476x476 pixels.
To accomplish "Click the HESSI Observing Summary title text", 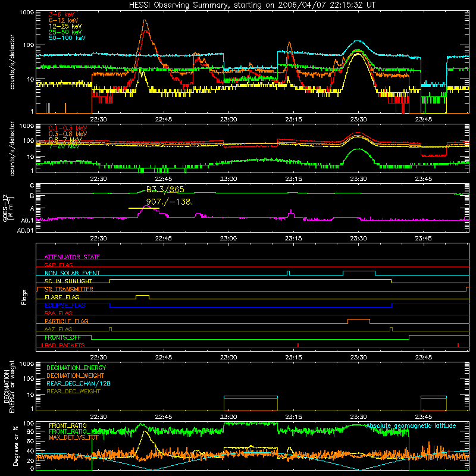I will pyautogui.click(x=252, y=5).
